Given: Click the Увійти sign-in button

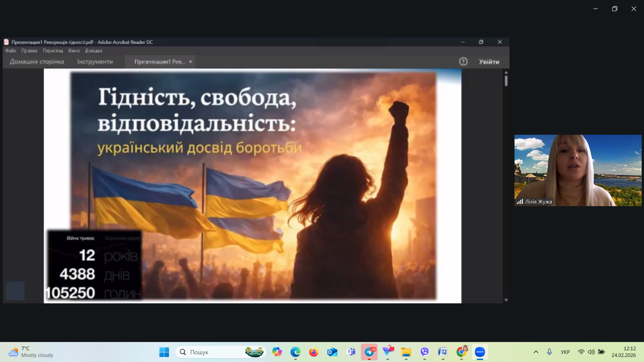Looking at the screenshot, I should 489,62.
